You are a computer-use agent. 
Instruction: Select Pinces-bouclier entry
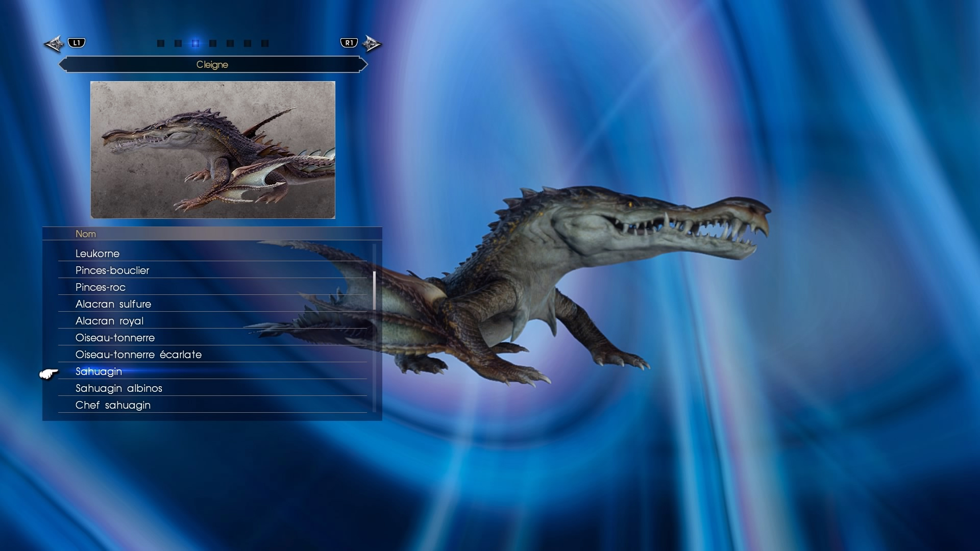coord(212,270)
